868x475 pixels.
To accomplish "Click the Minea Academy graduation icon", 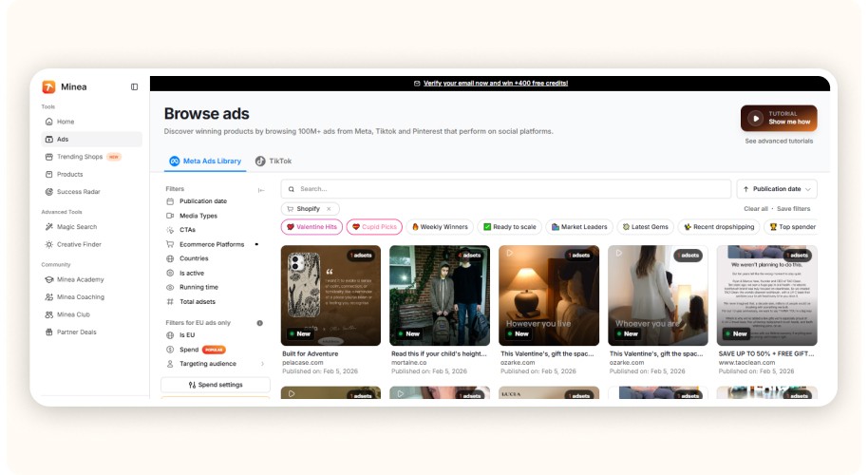I will click(48, 279).
